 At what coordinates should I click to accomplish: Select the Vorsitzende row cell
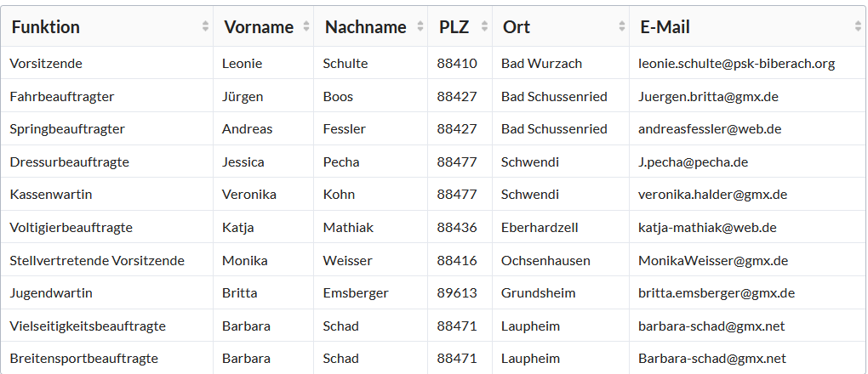pyautogui.click(x=107, y=63)
